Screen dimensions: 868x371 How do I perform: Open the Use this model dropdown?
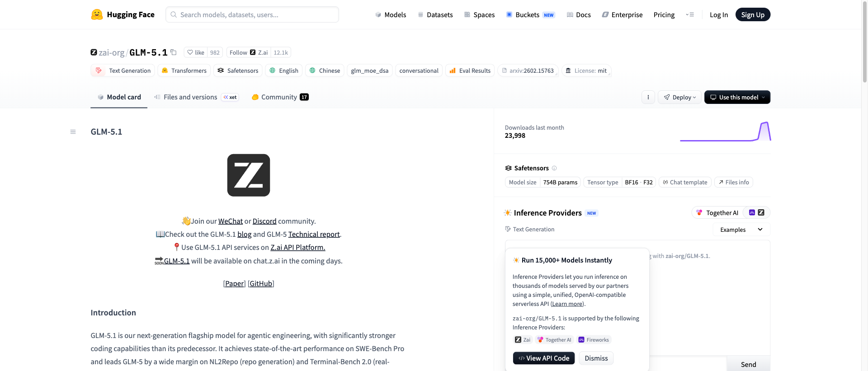pyautogui.click(x=737, y=97)
